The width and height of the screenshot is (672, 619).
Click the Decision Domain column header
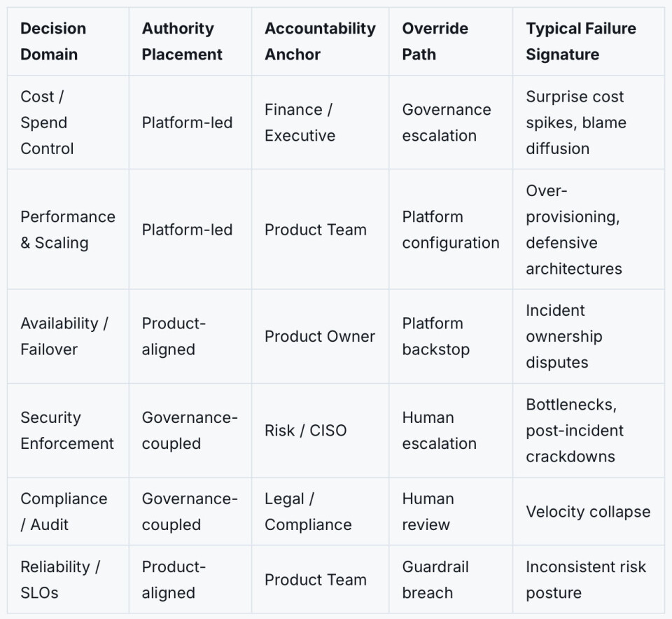[53, 41]
